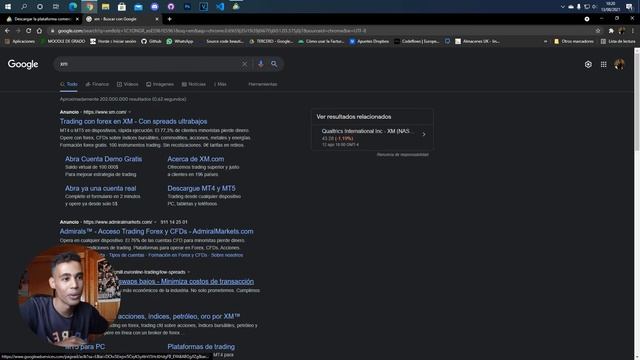Image resolution: width=640 pixels, height=360 pixels.
Task: Open Visual Studio Code from the taskbar
Action: pyautogui.click(x=220, y=7)
